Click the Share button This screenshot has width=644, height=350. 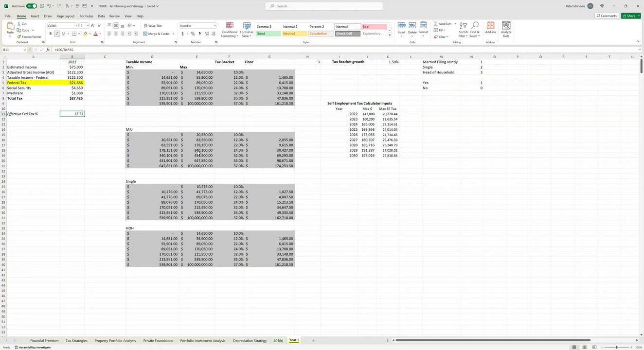[631, 16]
